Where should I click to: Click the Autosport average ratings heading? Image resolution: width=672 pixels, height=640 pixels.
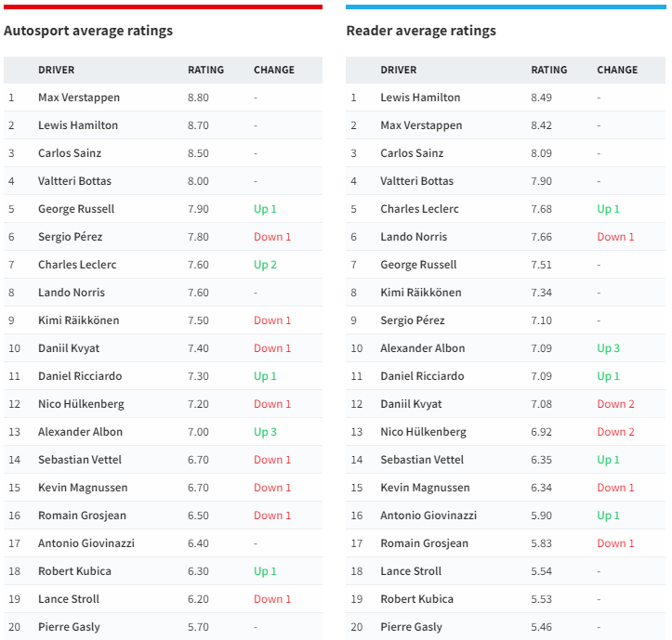88,31
